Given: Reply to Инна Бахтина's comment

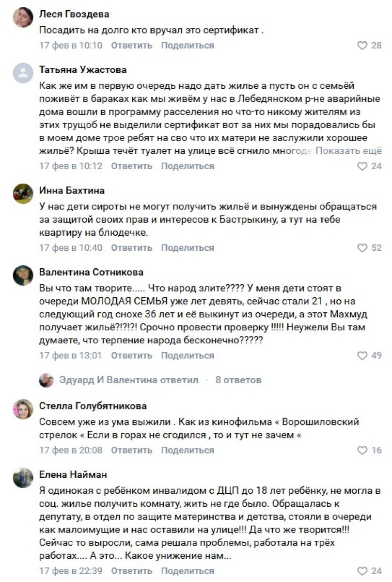Looking at the screenshot, I should pyautogui.click(x=131, y=248).
